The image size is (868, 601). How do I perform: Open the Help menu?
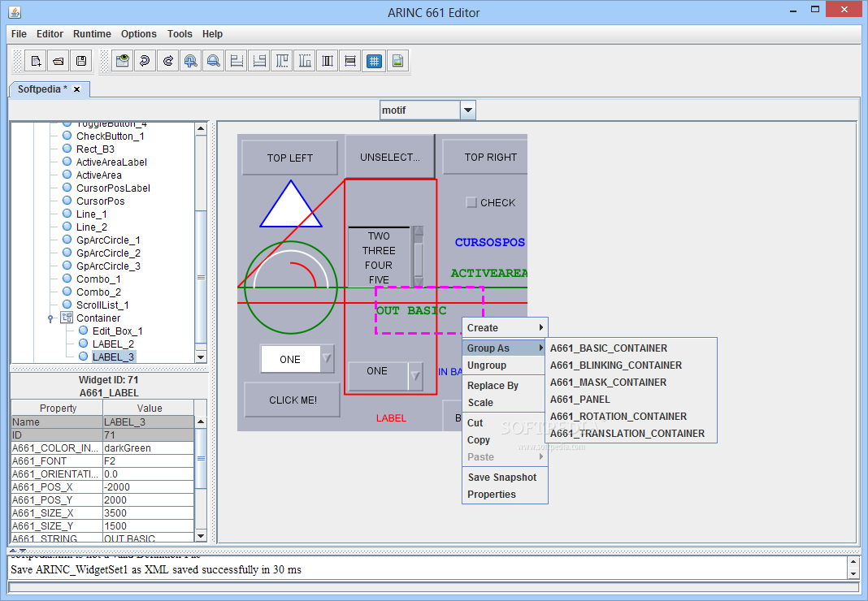[213, 34]
